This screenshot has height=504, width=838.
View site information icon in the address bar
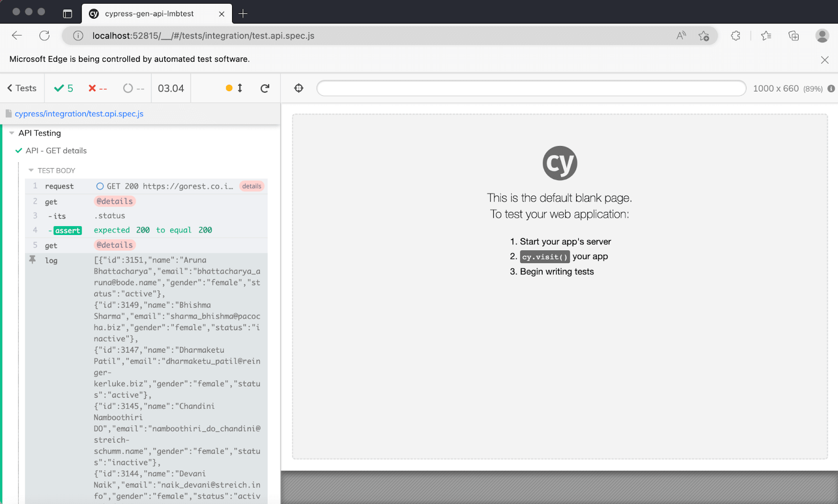[78, 36]
